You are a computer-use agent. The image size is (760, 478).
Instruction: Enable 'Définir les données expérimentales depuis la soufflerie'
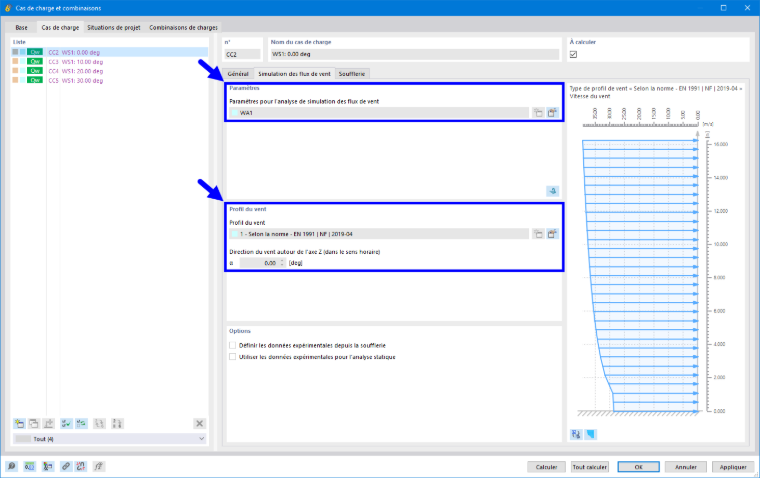233,346
